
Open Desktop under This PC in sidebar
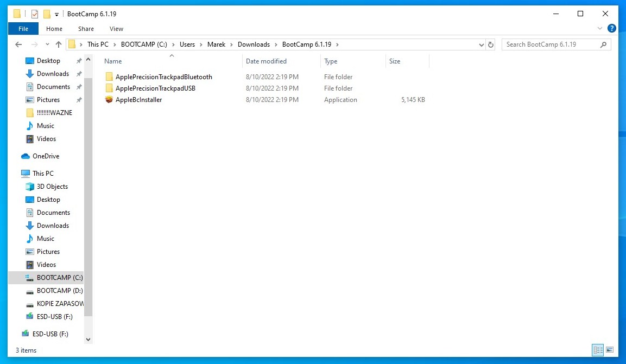tap(48, 199)
